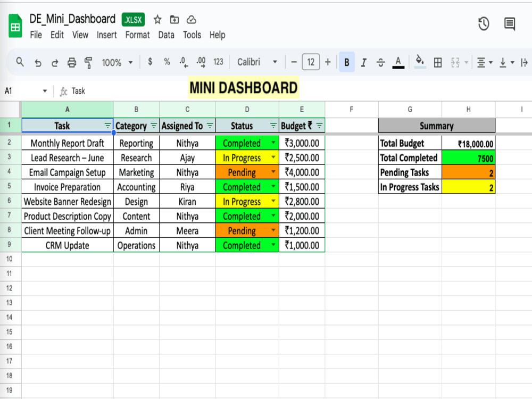Open status dropdown for Monthly Report Draft
The width and height of the screenshot is (532, 399).
(x=273, y=143)
